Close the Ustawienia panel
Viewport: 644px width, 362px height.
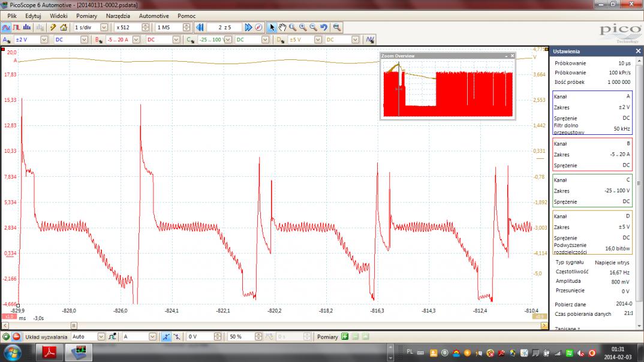637,51
